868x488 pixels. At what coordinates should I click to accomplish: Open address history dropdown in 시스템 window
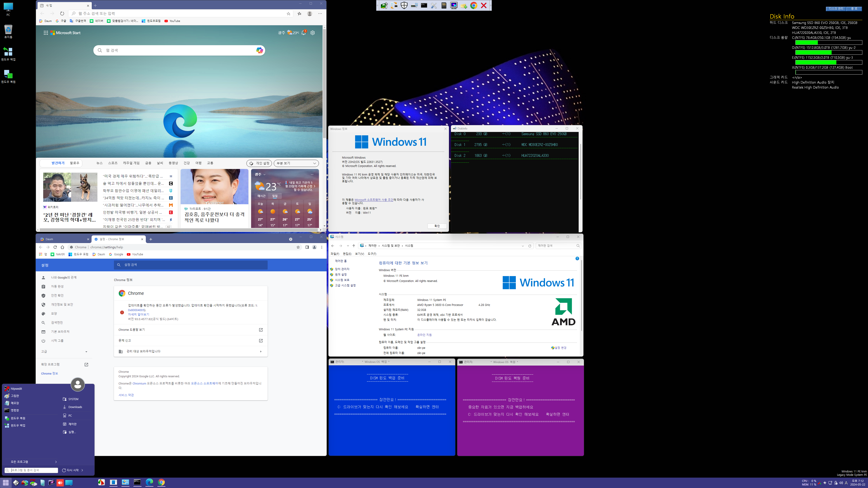tap(523, 246)
